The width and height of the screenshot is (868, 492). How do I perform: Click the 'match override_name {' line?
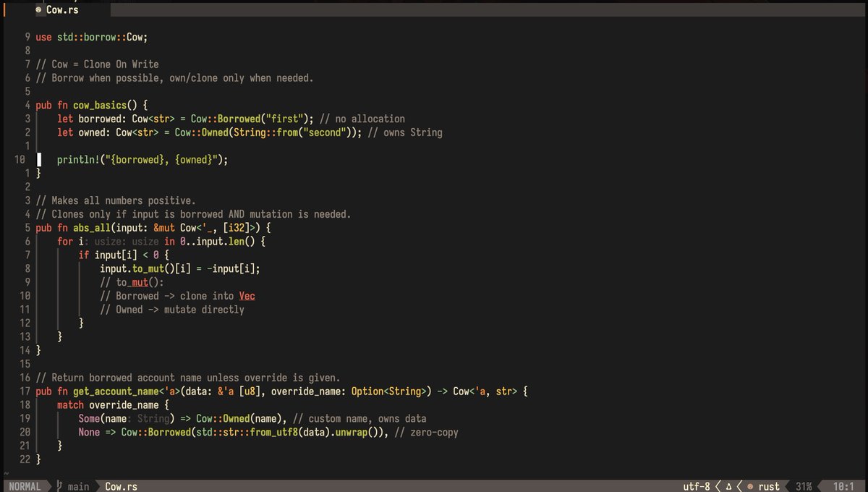pyautogui.click(x=113, y=405)
